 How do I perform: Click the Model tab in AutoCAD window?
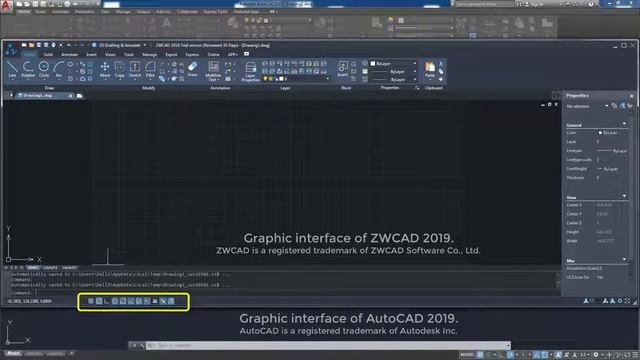tap(13, 353)
